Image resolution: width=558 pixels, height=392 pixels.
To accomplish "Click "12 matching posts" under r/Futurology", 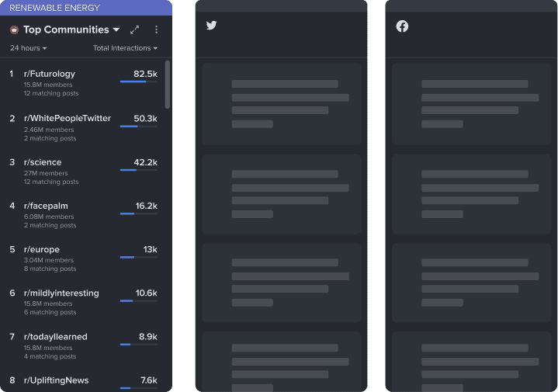I will 51,93.
